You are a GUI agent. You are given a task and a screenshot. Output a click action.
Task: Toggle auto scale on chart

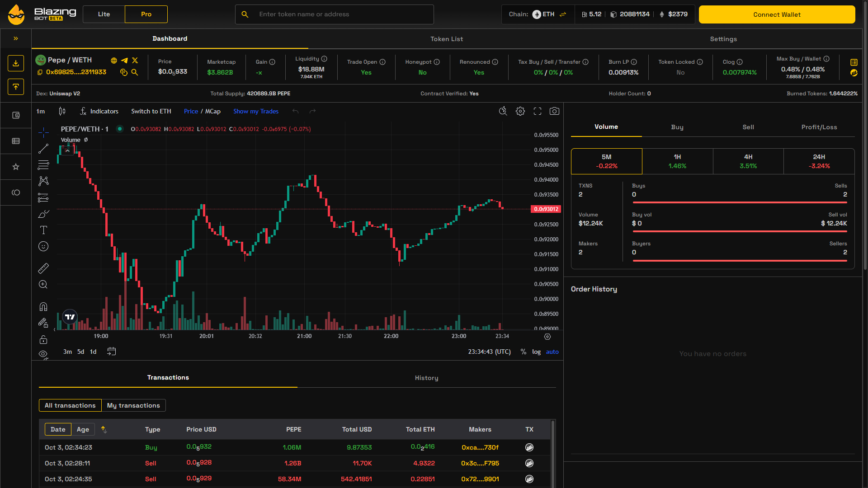pyautogui.click(x=552, y=352)
